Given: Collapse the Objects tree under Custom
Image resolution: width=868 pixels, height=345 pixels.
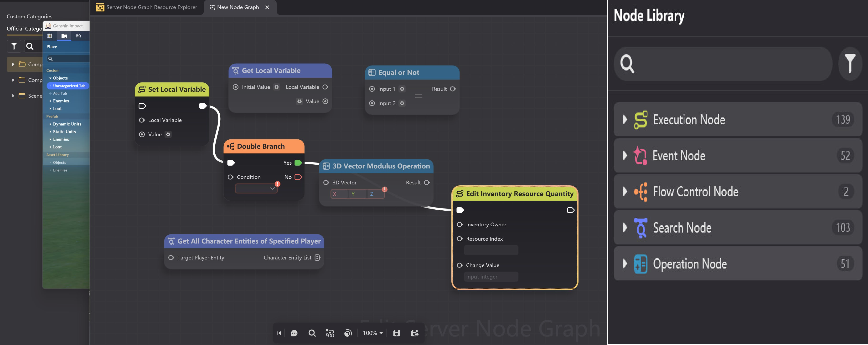Looking at the screenshot, I should tap(51, 78).
